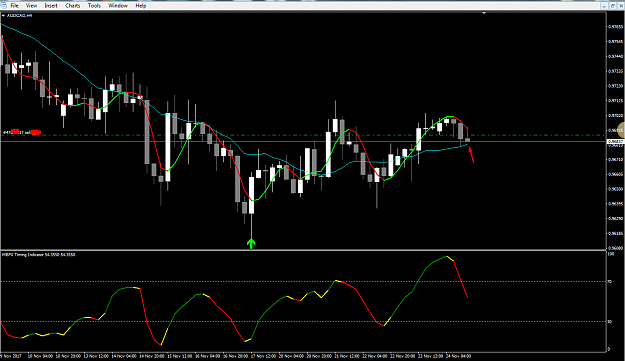
Task: Select the sell order line label on the chart
Action: coord(22,132)
